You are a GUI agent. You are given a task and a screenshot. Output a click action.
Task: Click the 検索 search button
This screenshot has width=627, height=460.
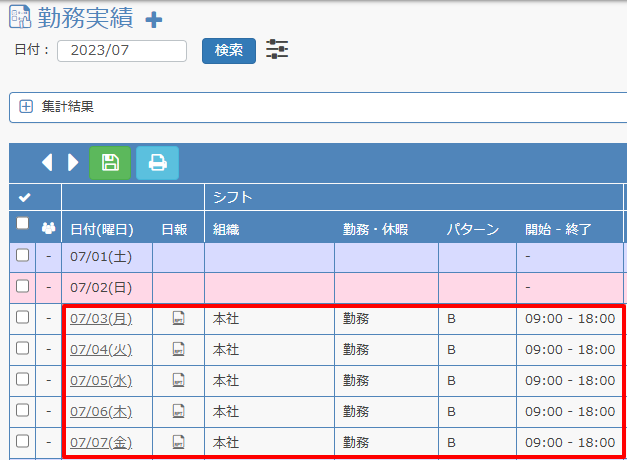pyautogui.click(x=228, y=50)
